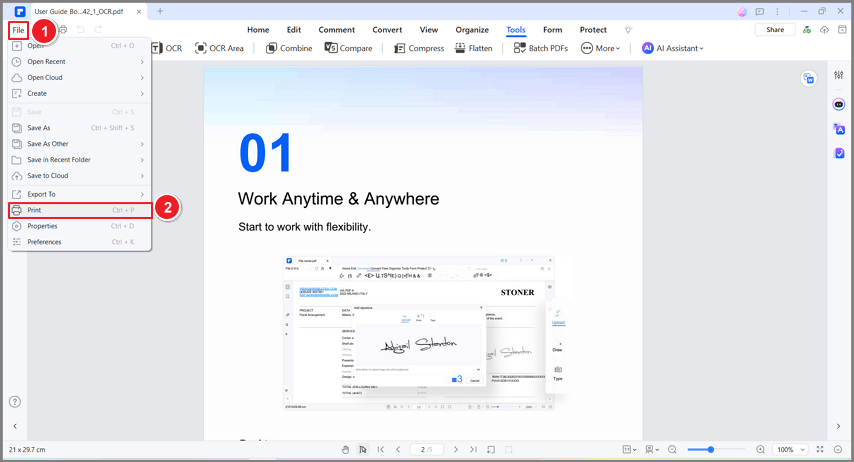Open the properties panel sliders icon
Viewport: 854px width, 462px height.
click(839, 75)
